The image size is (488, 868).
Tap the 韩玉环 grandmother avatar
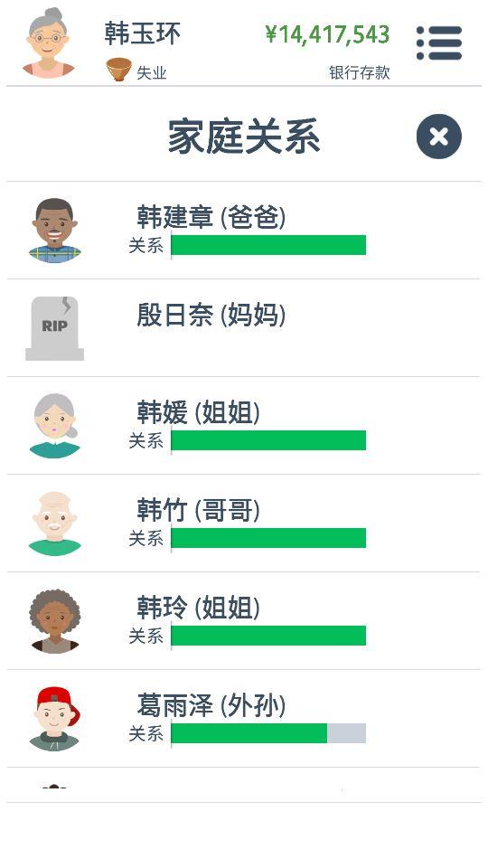click(x=48, y=42)
